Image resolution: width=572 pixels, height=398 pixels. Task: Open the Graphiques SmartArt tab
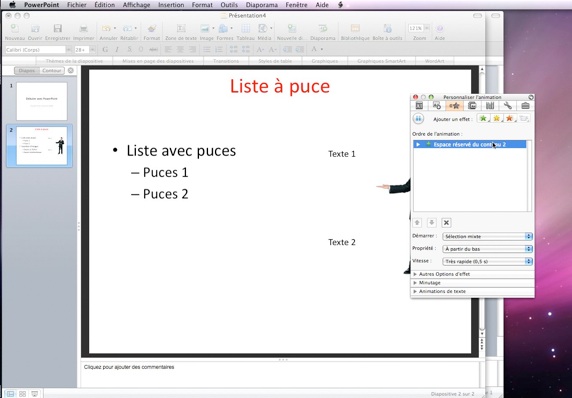[381, 61]
